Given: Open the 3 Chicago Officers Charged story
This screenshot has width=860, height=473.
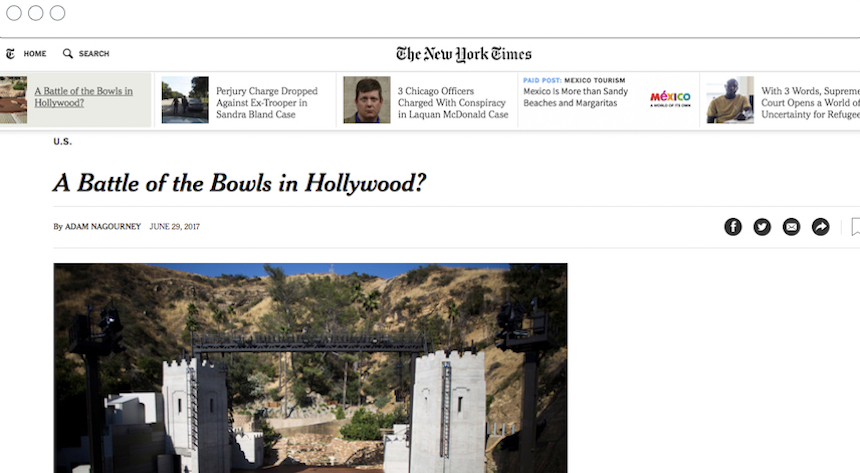Looking at the screenshot, I should click(453, 103).
